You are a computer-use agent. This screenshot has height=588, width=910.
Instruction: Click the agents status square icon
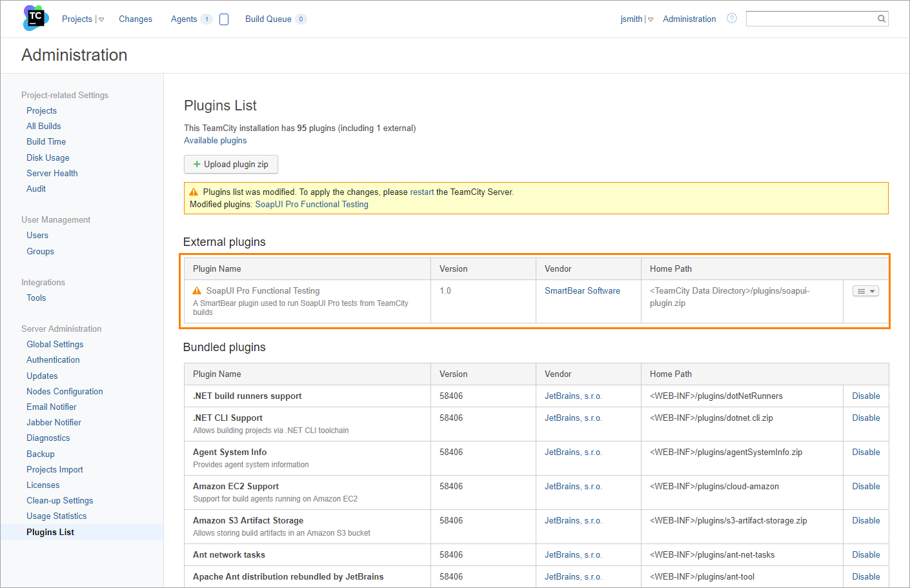pyautogui.click(x=224, y=19)
